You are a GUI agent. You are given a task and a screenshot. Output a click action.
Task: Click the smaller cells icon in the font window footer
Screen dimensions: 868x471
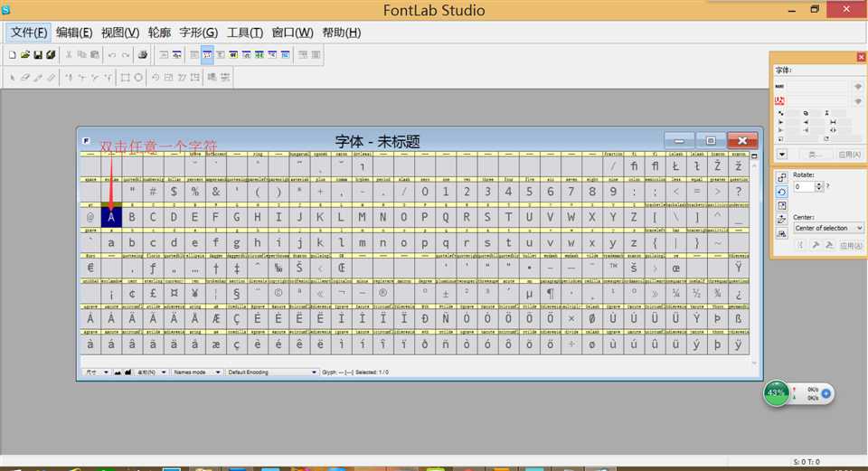click(x=118, y=372)
